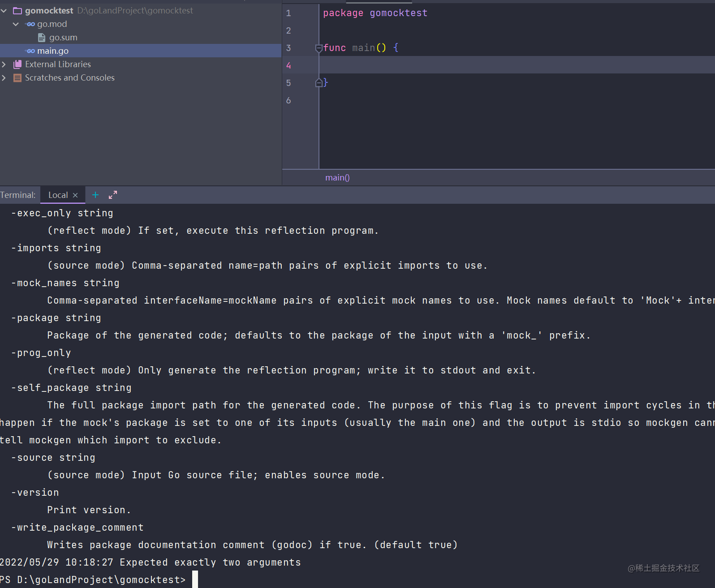This screenshot has height=588, width=715.
Task: Select the gomocktest project name
Action: click(49, 10)
